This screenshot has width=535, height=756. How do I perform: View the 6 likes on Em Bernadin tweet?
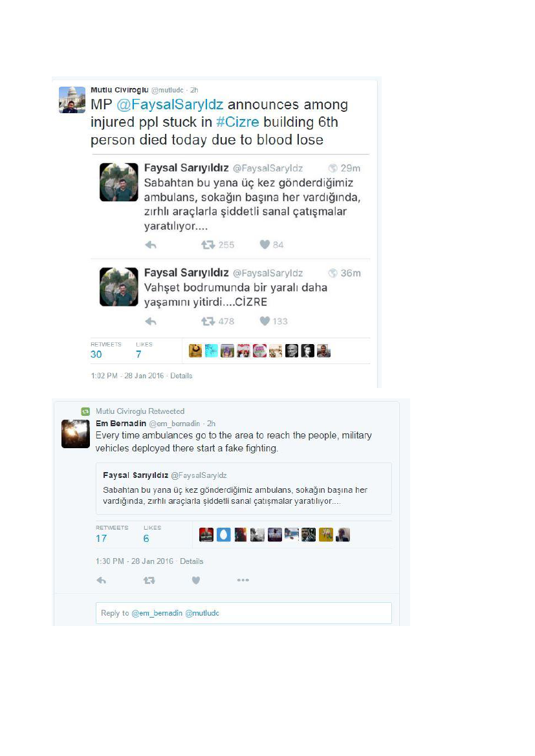(146, 539)
